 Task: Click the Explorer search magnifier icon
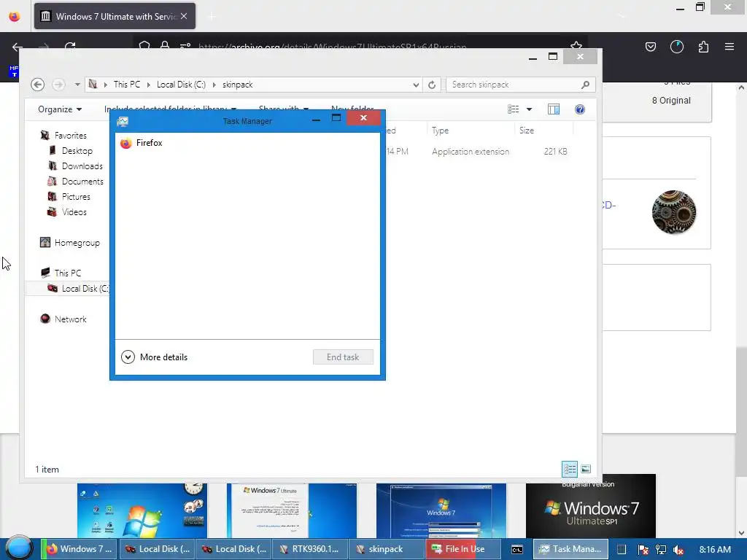pos(586,85)
